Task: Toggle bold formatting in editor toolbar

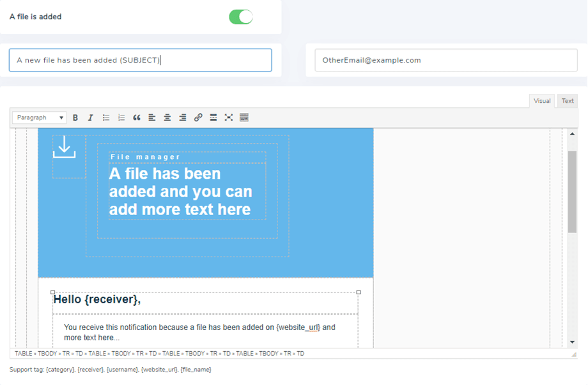Action: coord(75,117)
